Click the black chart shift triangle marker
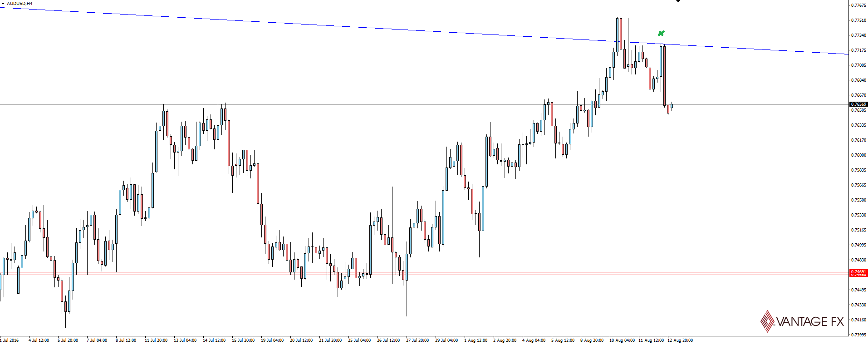This screenshot has height=345, width=868. [678, 1]
